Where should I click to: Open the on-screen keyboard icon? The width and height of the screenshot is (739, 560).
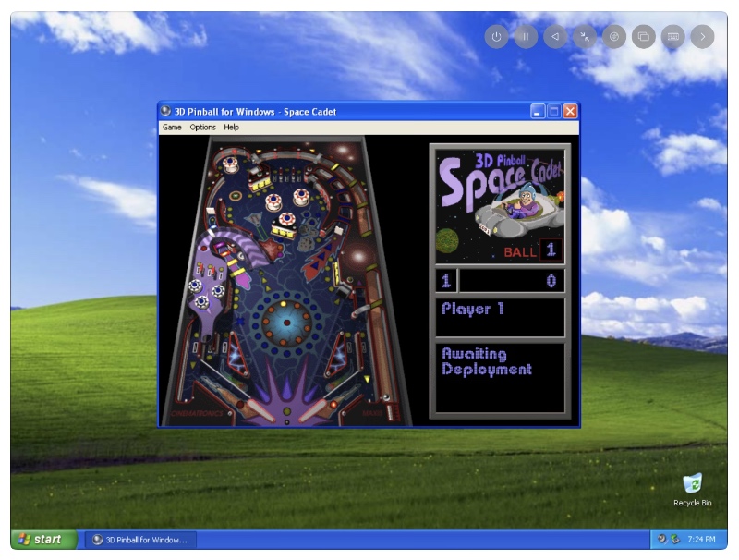pos(673,37)
